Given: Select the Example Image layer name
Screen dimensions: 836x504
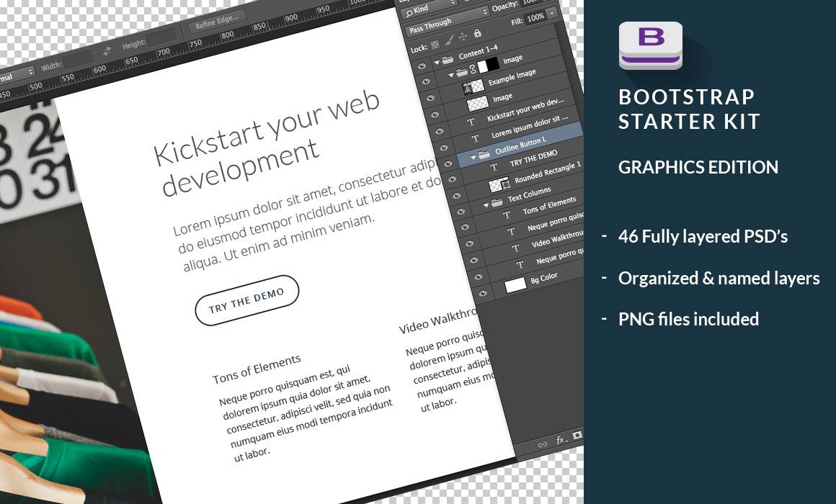Looking at the screenshot, I should (x=512, y=77).
